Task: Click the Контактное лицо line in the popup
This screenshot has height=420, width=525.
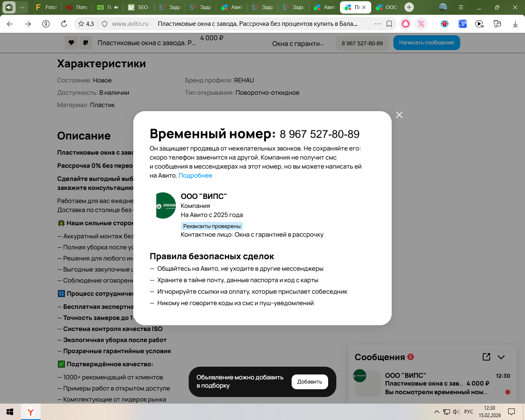Action: tap(252, 235)
